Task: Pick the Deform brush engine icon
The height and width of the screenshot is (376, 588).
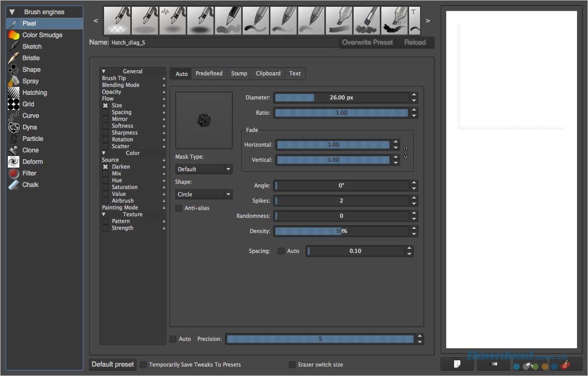Action: tap(14, 162)
